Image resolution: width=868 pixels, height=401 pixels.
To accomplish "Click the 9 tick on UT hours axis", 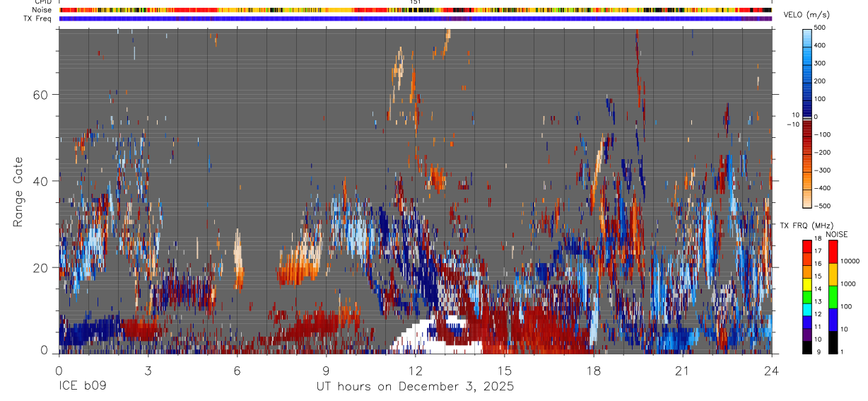I will [326, 371].
